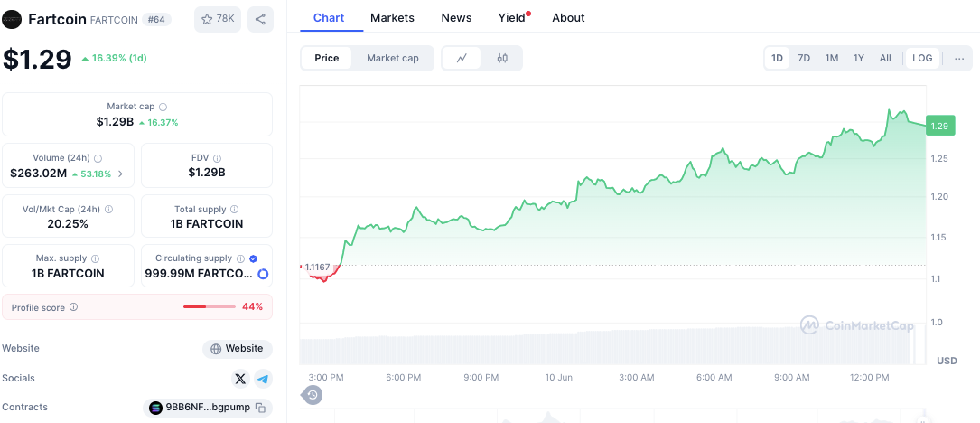Switch to candlestick chart view icon

pyautogui.click(x=502, y=58)
